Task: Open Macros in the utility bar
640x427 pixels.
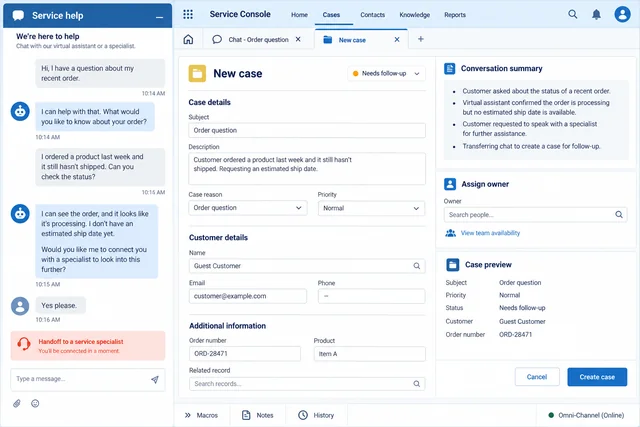Action: [x=202, y=415]
